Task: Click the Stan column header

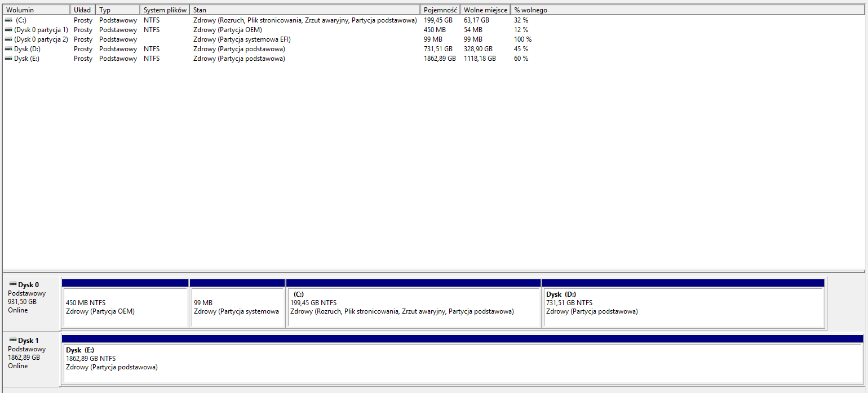Action: point(304,10)
